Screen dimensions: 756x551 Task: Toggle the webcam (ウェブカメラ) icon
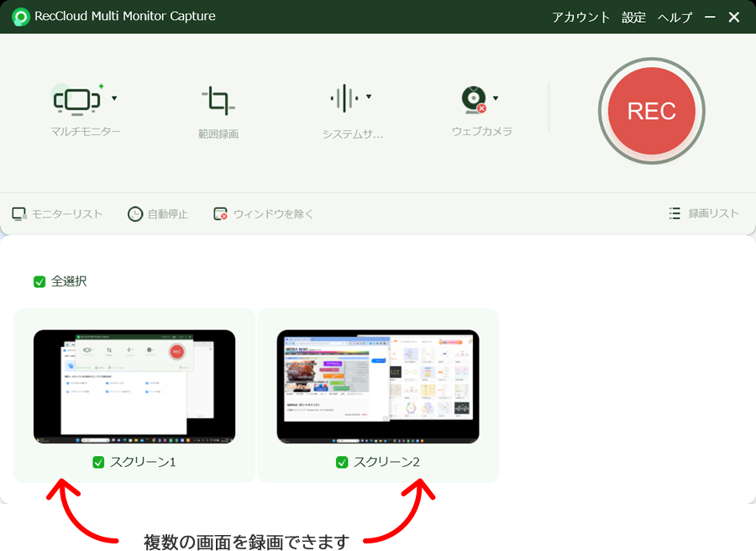tap(474, 100)
